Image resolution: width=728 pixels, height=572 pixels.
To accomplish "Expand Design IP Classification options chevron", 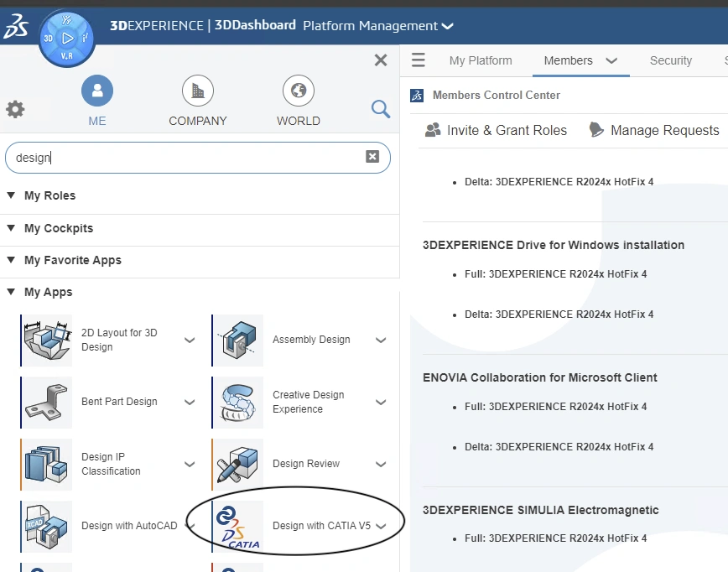I will point(190,464).
